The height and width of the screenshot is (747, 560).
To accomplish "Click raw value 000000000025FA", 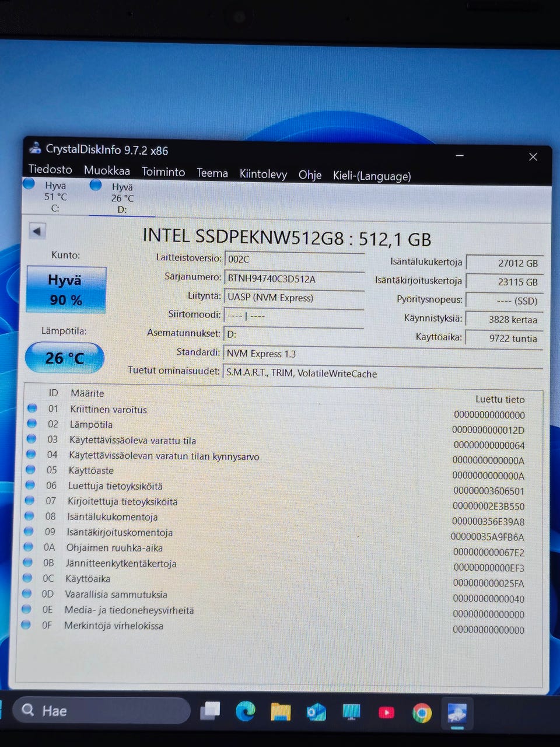I will point(488,584).
